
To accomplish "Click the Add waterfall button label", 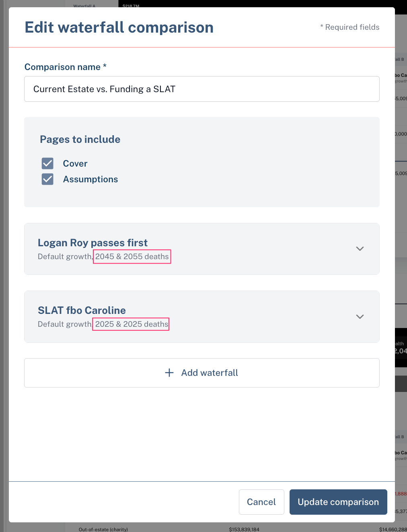I will (210, 373).
